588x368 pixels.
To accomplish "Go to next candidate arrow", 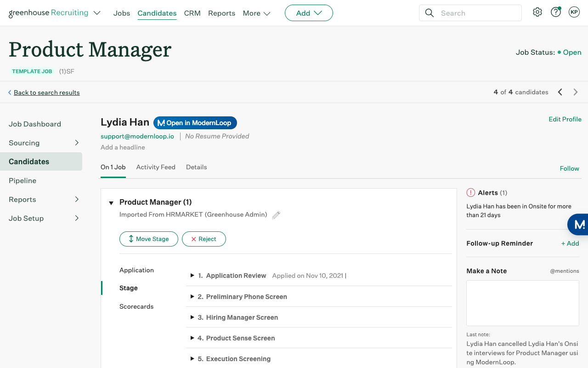I will [x=576, y=92].
